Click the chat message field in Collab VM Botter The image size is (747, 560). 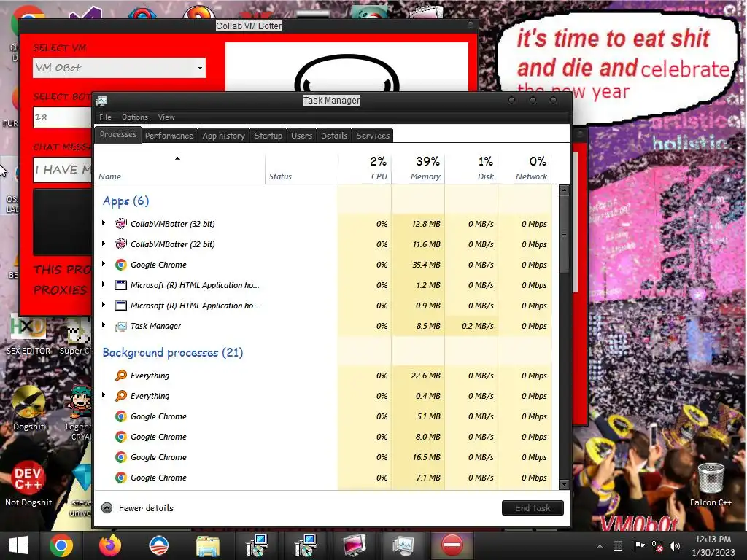point(63,170)
